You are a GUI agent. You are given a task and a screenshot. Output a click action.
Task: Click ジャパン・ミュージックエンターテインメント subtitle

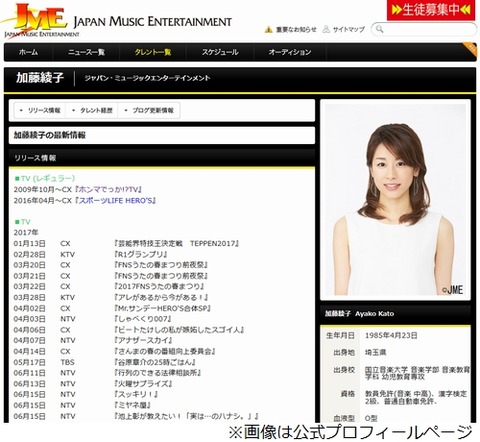coord(147,78)
